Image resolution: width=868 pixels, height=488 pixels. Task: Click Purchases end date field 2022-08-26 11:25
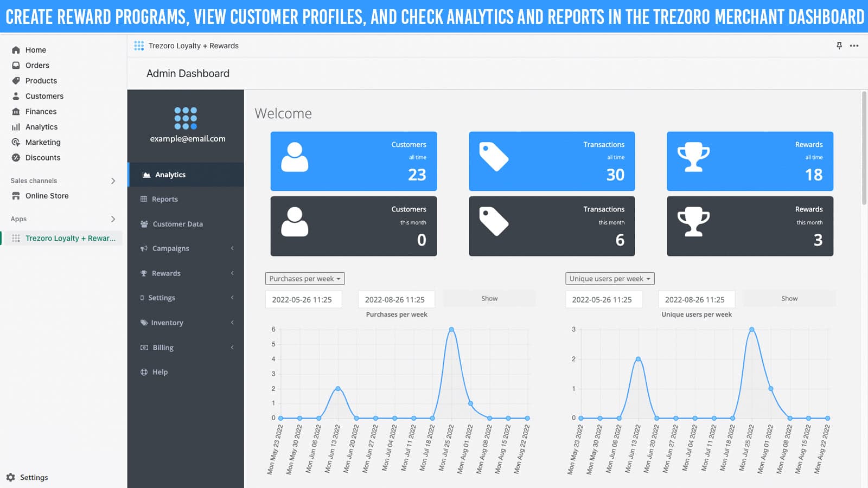point(397,299)
